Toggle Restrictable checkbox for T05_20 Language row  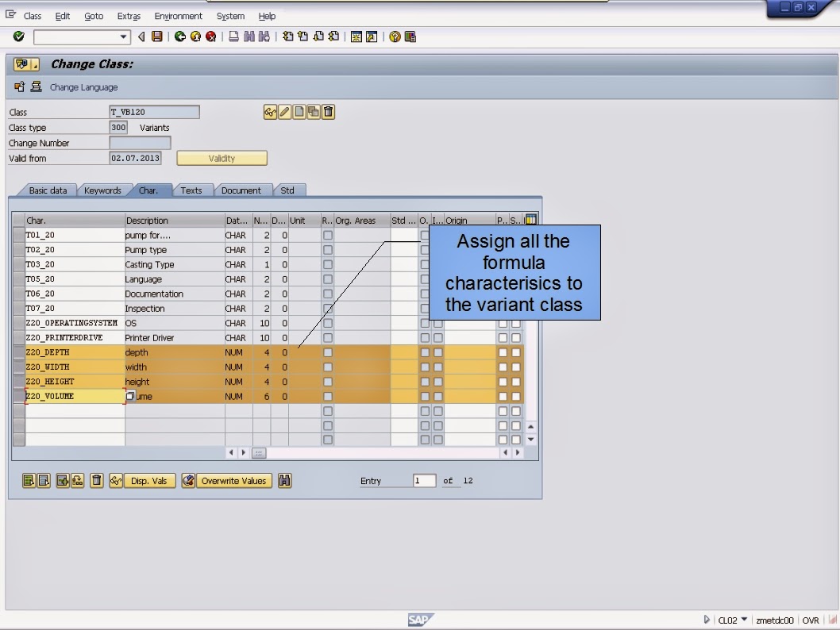pyautogui.click(x=328, y=279)
